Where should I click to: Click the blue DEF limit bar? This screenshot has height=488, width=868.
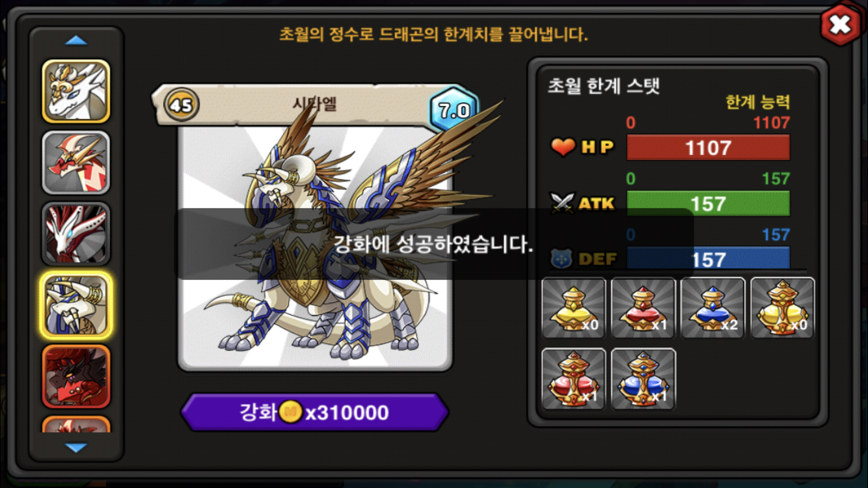(x=708, y=258)
